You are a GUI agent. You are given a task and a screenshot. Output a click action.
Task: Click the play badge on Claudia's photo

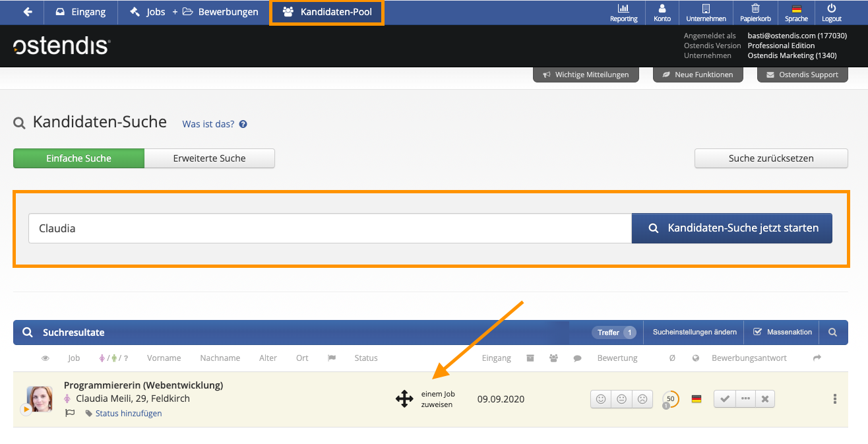pyautogui.click(x=26, y=410)
